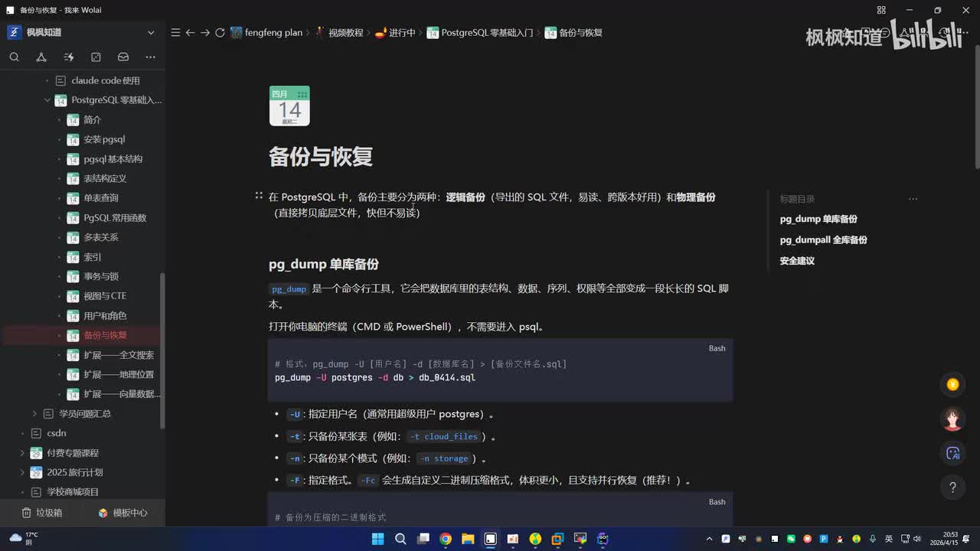Toggle the sidebar hamburger menu icon
The image size is (980, 551).
coord(175,33)
